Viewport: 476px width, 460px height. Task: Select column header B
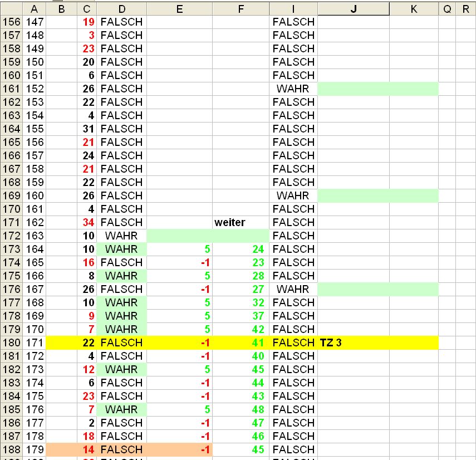(61, 9)
